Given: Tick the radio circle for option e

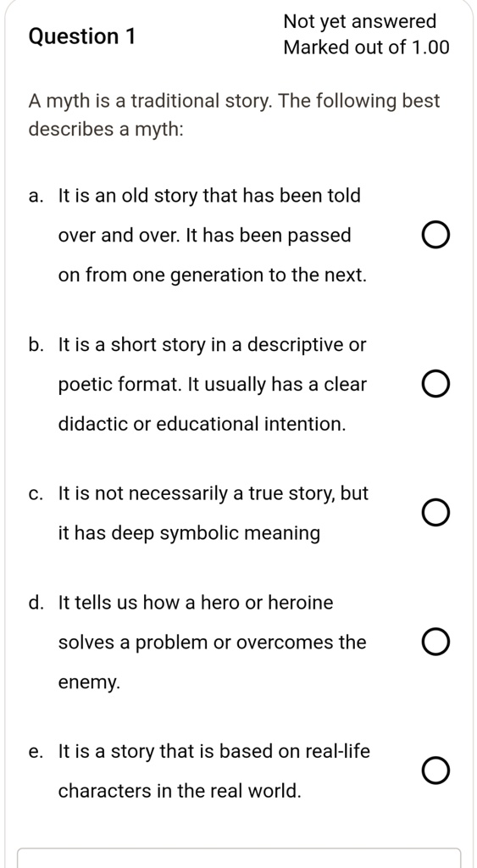Looking at the screenshot, I should point(435,771).
